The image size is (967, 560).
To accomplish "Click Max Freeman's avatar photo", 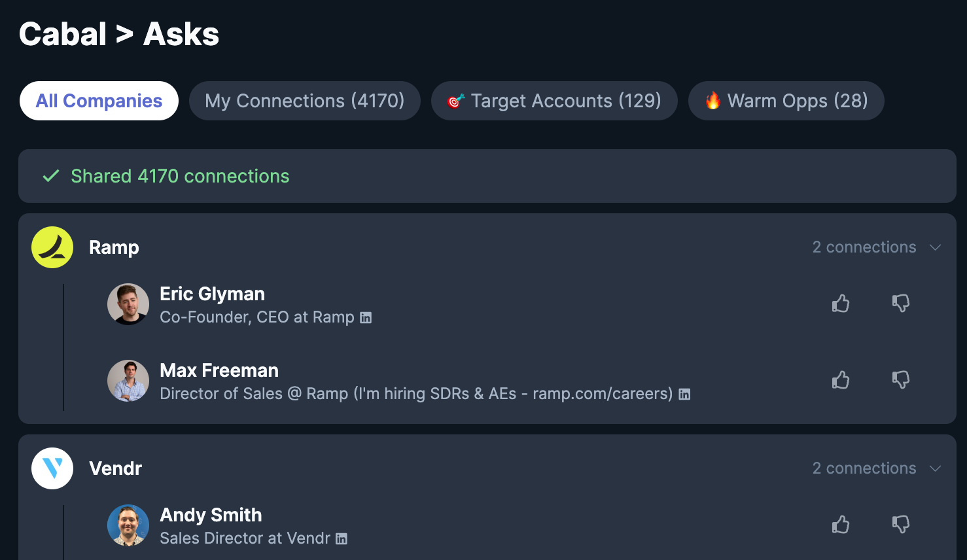I will pos(128,381).
